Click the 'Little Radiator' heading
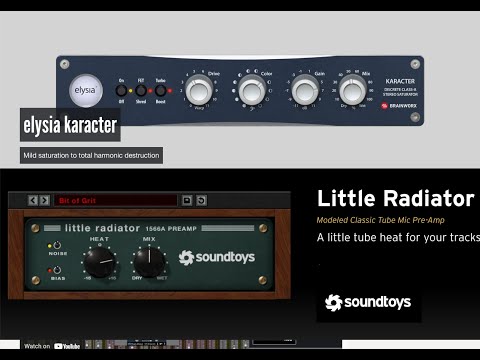480x360 pixels. pos(396,199)
